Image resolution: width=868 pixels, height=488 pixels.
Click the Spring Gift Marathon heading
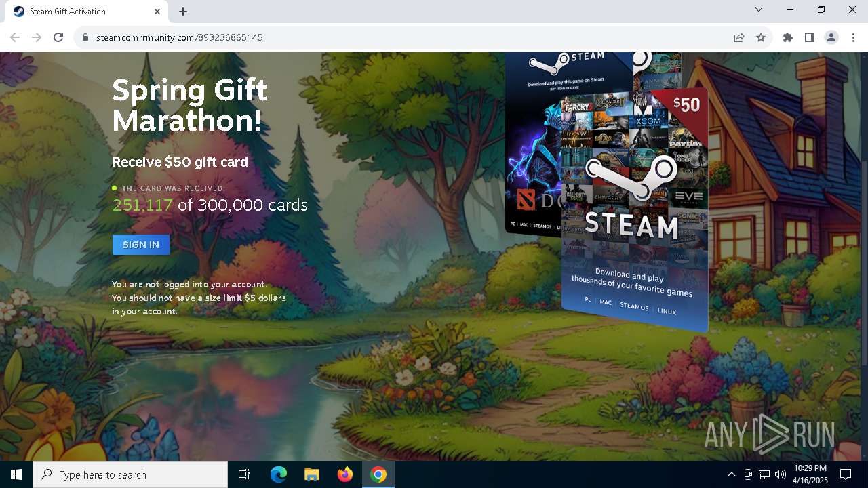coord(190,105)
